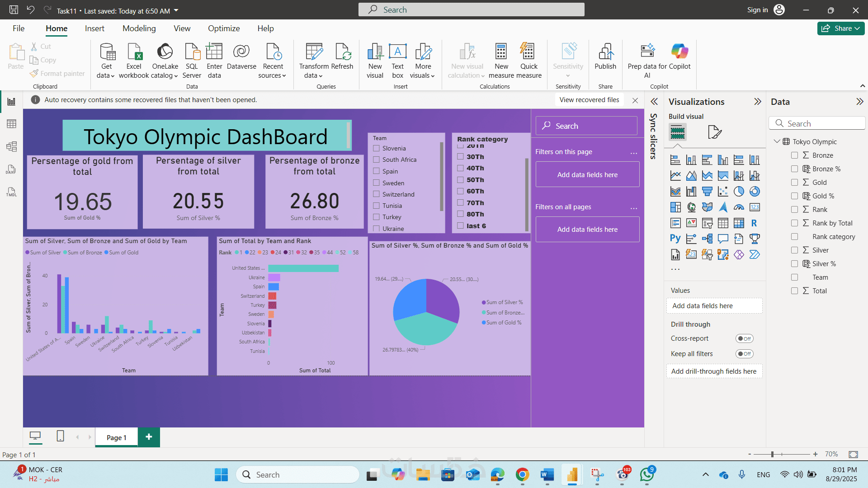Click the New measure icon

pyautogui.click(x=501, y=52)
